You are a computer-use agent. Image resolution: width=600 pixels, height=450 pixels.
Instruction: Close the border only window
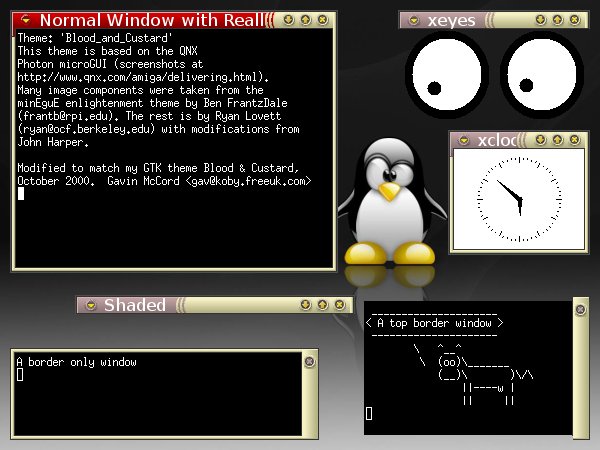pos(310,362)
